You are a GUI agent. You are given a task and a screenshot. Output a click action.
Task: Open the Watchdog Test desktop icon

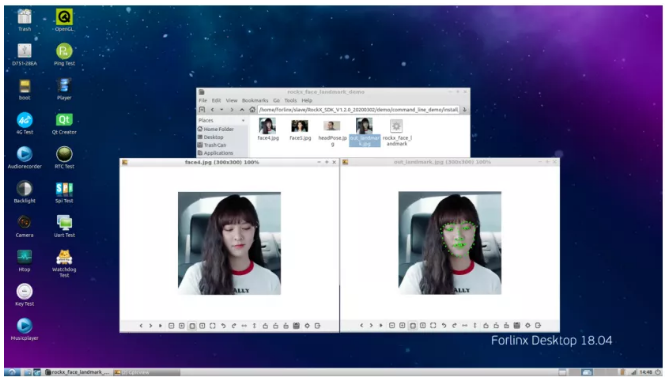pos(64,263)
